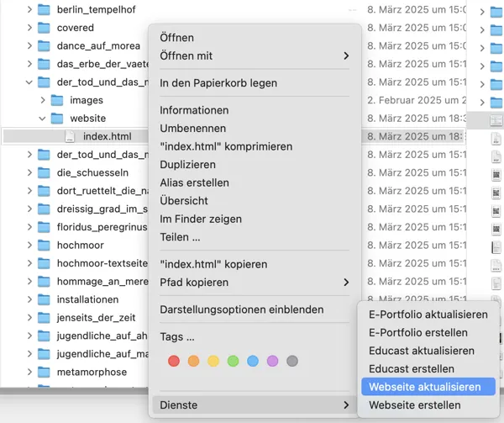
Task: Select In den Papierkorb legen
Action: coord(255,83)
